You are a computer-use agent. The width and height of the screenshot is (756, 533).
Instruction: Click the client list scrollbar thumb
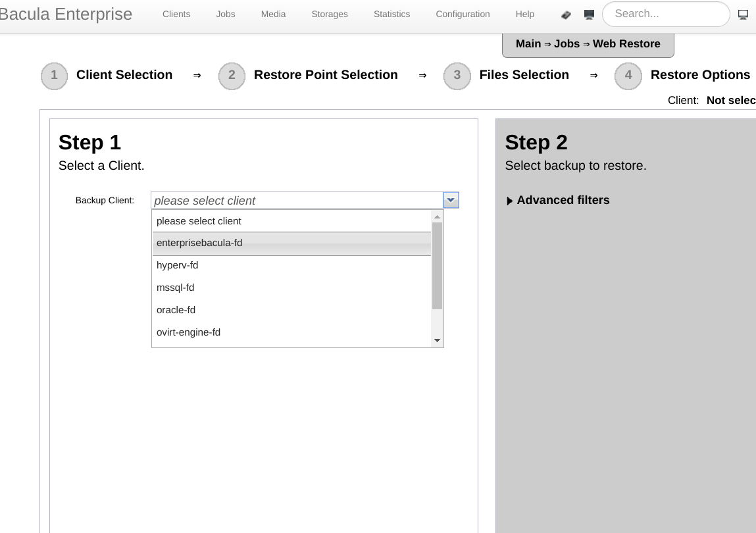click(x=438, y=266)
